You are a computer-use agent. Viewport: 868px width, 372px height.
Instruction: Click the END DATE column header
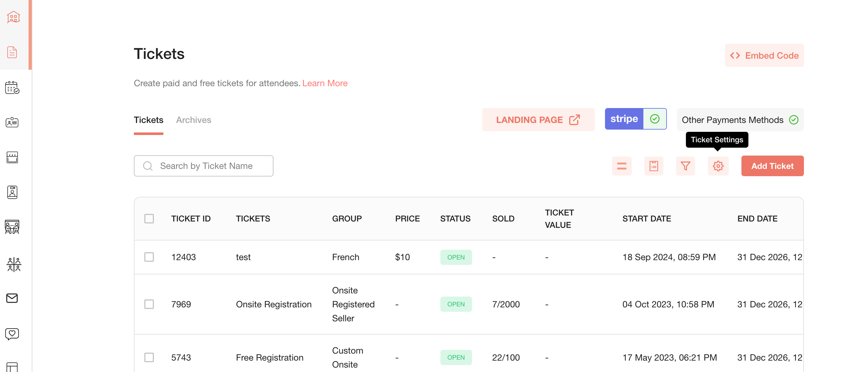tap(757, 219)
